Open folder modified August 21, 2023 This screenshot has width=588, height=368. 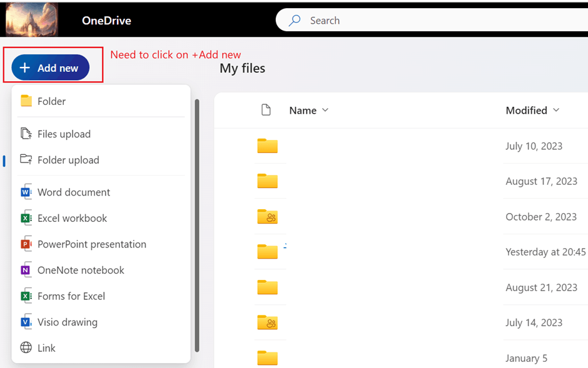coord(267,287)
